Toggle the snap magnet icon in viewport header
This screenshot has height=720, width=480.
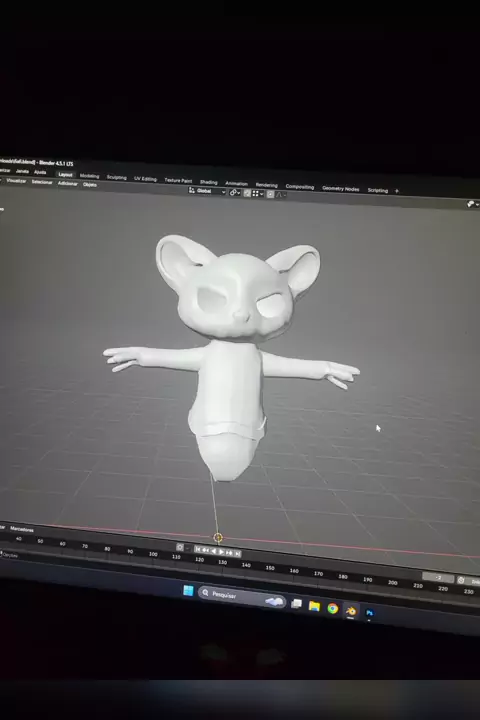point(247,193)
